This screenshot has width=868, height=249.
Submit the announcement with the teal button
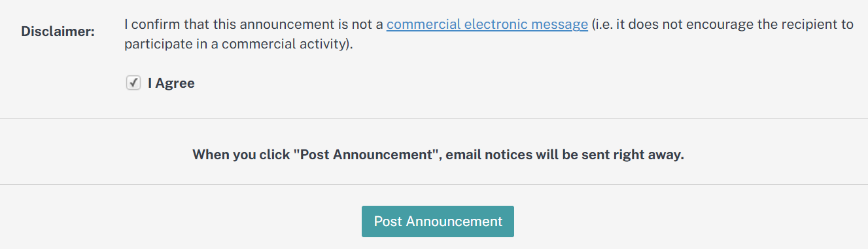[438, 221]
